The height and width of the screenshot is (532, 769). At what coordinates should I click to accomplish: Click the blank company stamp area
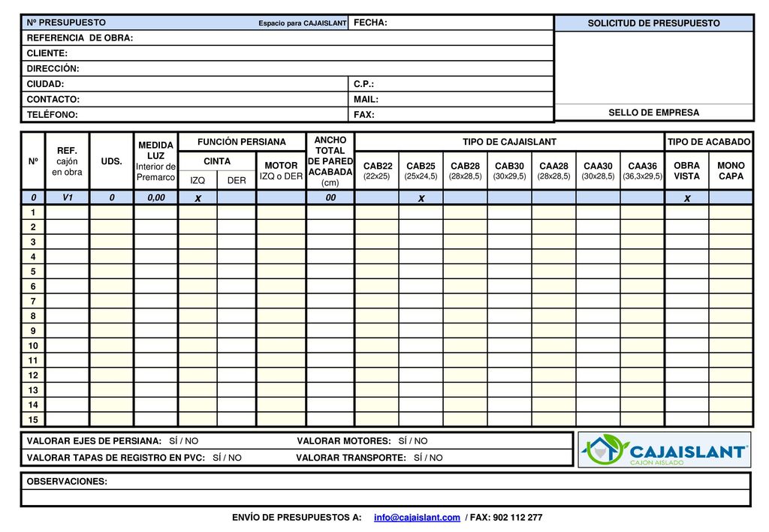[654, 68]
